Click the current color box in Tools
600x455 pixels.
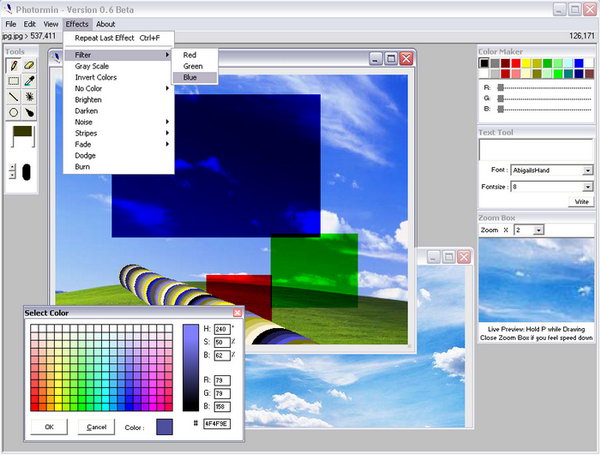point(23,131)
